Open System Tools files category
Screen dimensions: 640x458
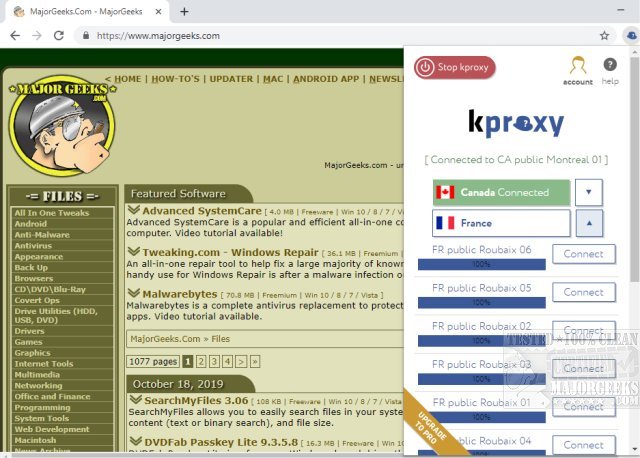pyautogui.click(x=42, y=418)
